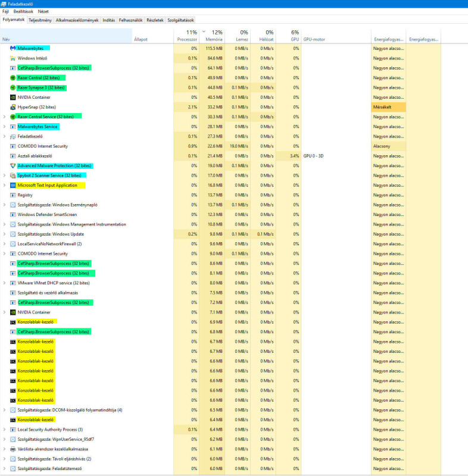Click the Asztali ablakkezelő icon
468x476 pixels.
click(x=13, y=156)
